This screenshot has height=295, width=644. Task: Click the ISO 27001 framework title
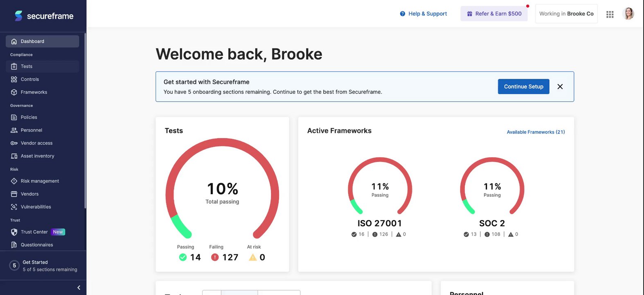click(x=380, y=223)
